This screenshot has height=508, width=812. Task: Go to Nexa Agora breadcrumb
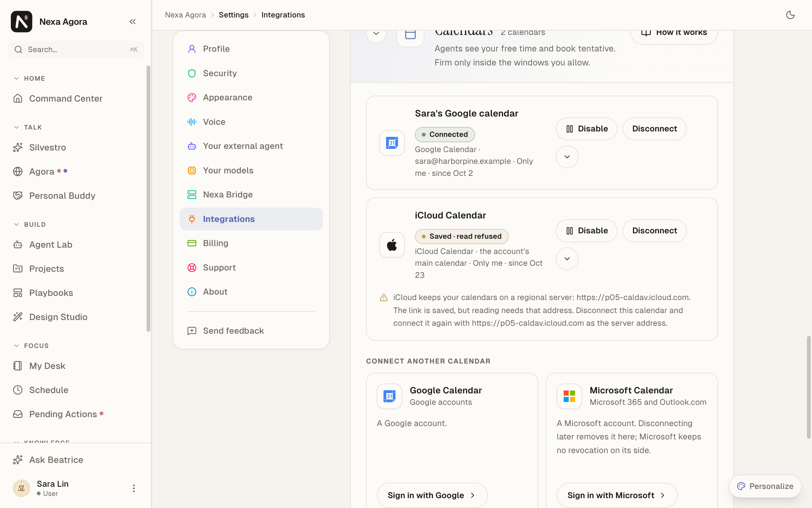point(185,15)
